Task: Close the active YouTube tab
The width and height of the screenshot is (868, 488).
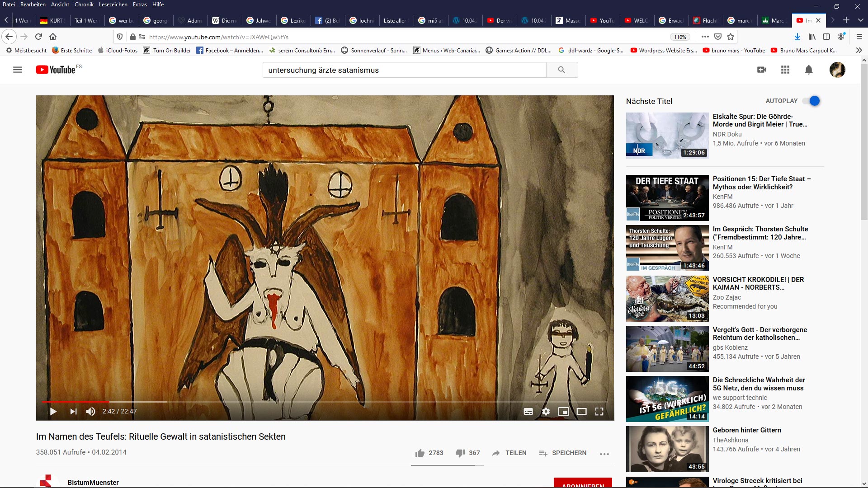Action: click(818, 20)
